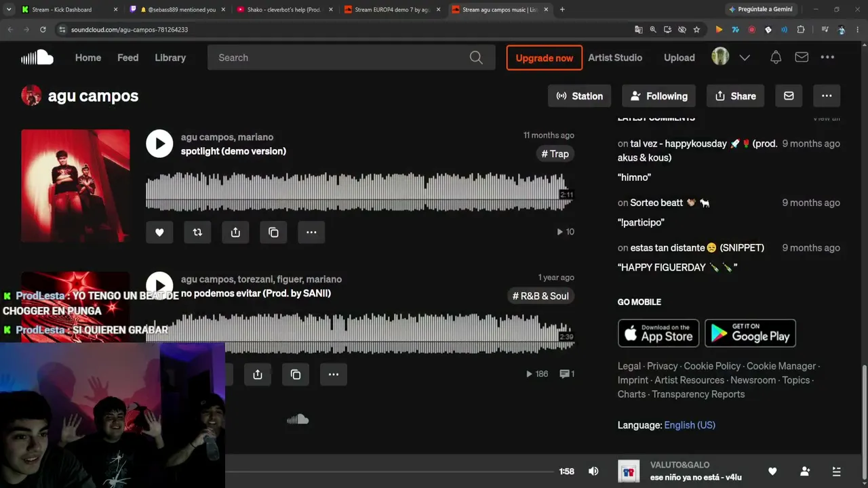
Task: Toggle the player volume speaker icon
Action: click(x=593, y=471)
